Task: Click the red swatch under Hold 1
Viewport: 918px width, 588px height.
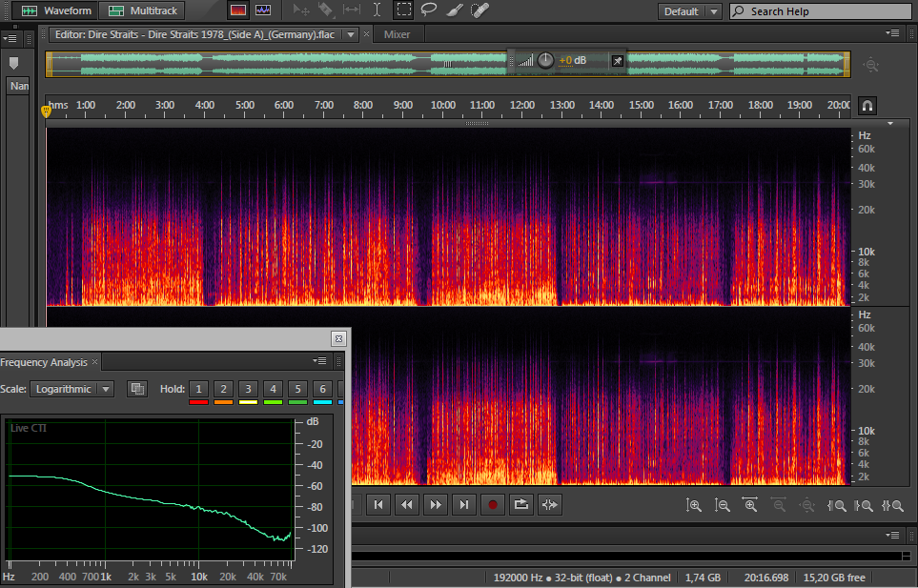Action: coord(198,402)
